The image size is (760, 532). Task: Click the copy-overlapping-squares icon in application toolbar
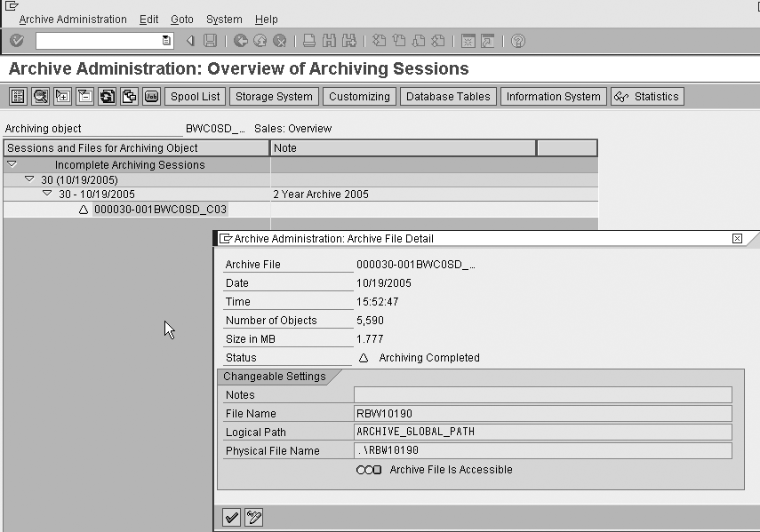click(130, 96)
